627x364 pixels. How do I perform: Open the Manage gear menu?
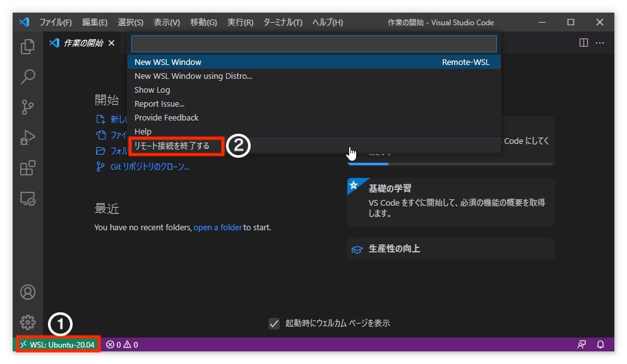28,322
